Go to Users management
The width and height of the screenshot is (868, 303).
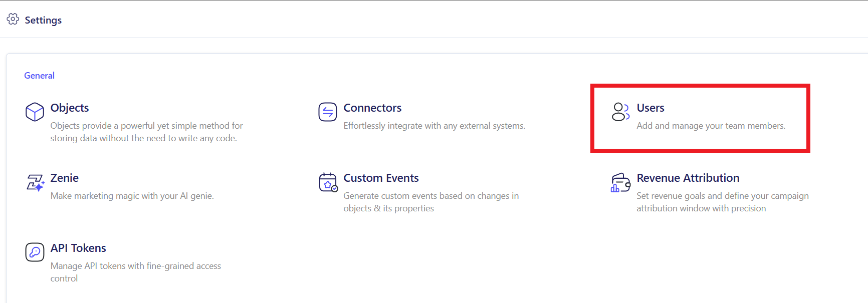tap(650, 108)
